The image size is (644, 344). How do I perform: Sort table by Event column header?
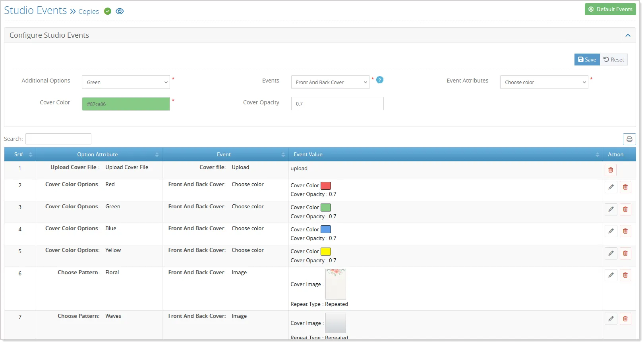[x=225, y=154]
